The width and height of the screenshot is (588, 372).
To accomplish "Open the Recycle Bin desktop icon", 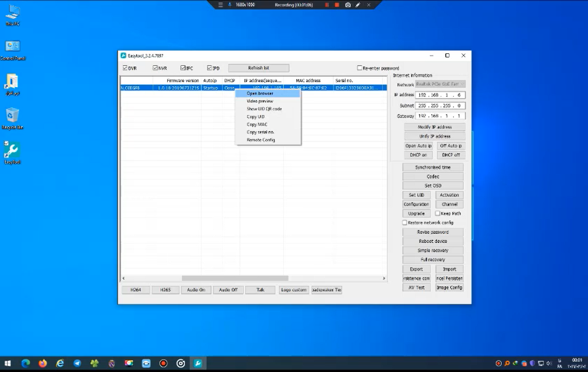I will 12,116.
